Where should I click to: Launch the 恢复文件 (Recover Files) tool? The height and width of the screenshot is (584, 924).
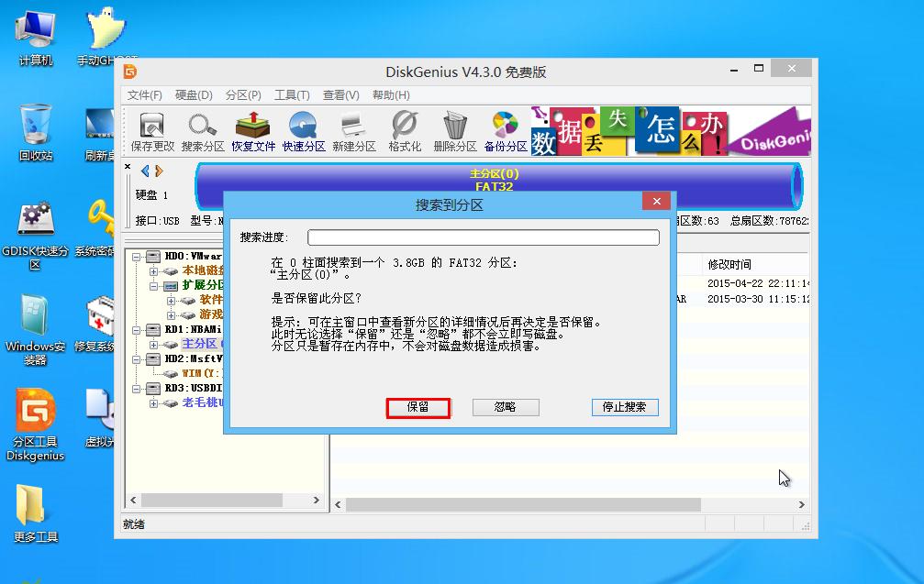click(x=253, y=129)
